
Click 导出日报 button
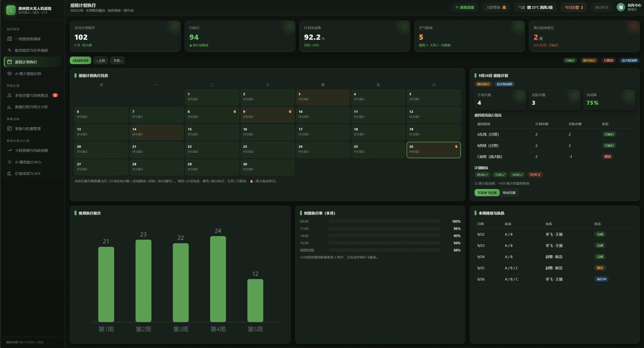pyautogui.click(x=509, y=193)
